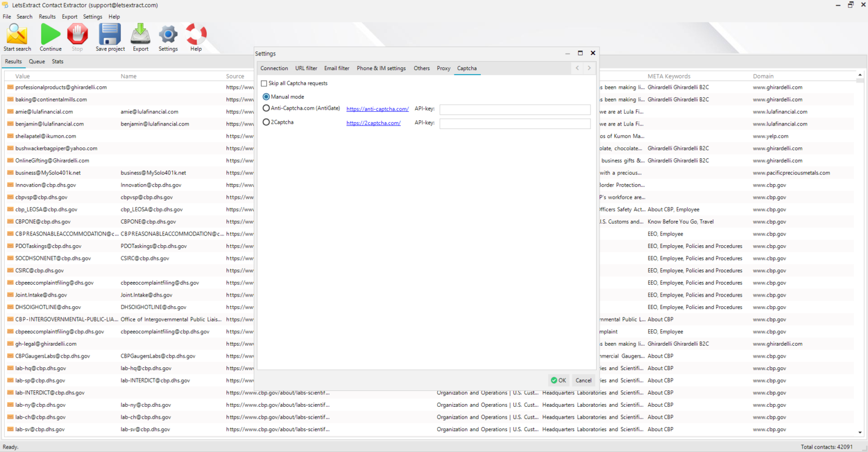
Task: Click the AntiGate API-key input field
Action: (514, 109)
